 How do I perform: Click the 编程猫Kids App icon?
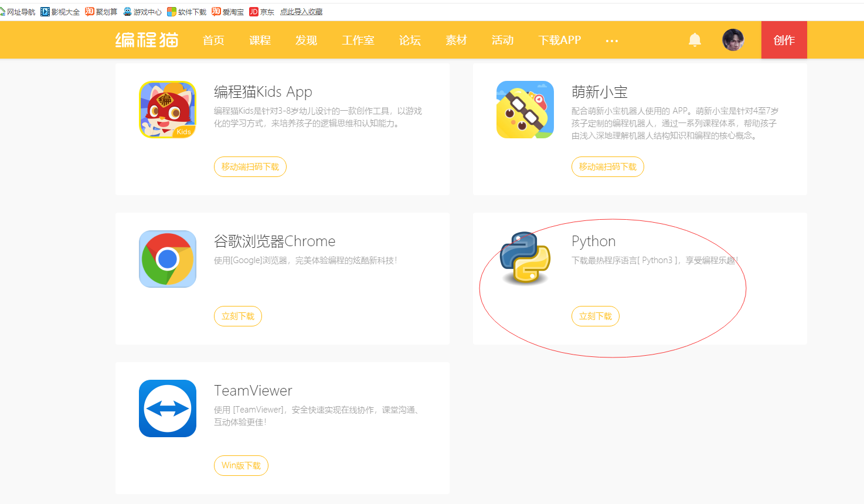(168, 110)
